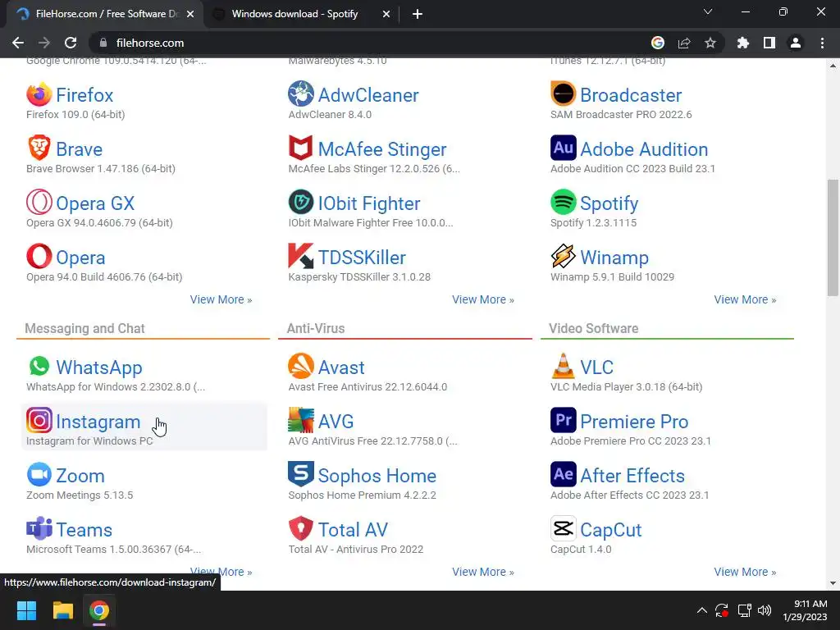Open the Chrome profile menu

(796, 43)
